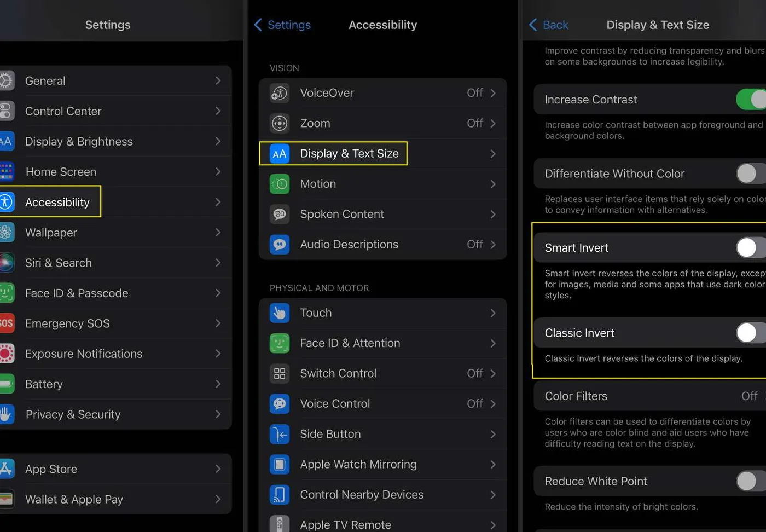
Task: Tap the Touch hand icon
Action: tap(279, 313)
